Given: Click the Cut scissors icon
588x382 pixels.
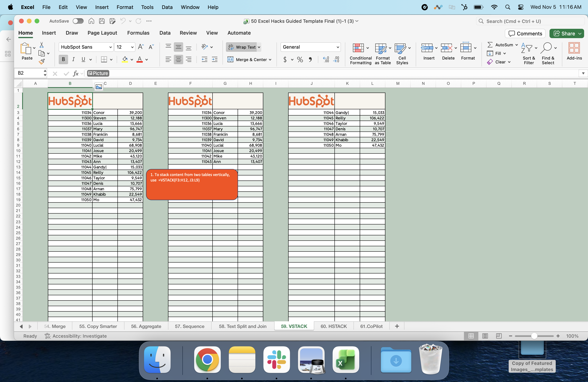Looking at the screenshot, I should [41, 45].
